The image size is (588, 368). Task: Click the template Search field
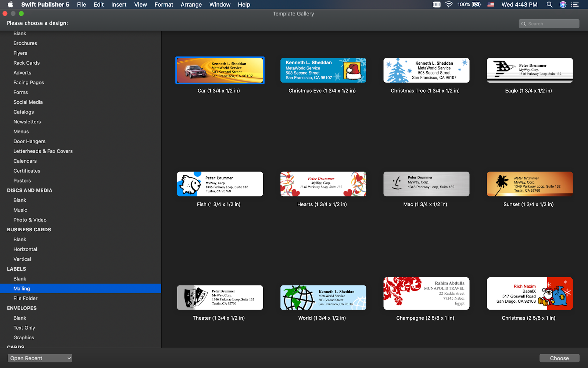[x=549, y=24]
